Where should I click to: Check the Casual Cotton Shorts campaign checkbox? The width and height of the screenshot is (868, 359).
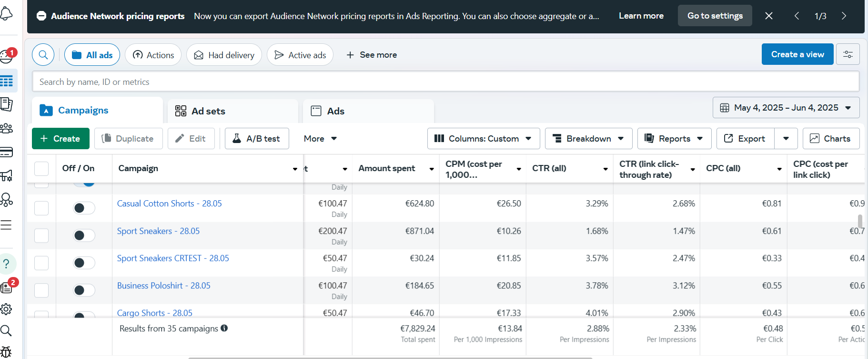[x=41, y=208]
